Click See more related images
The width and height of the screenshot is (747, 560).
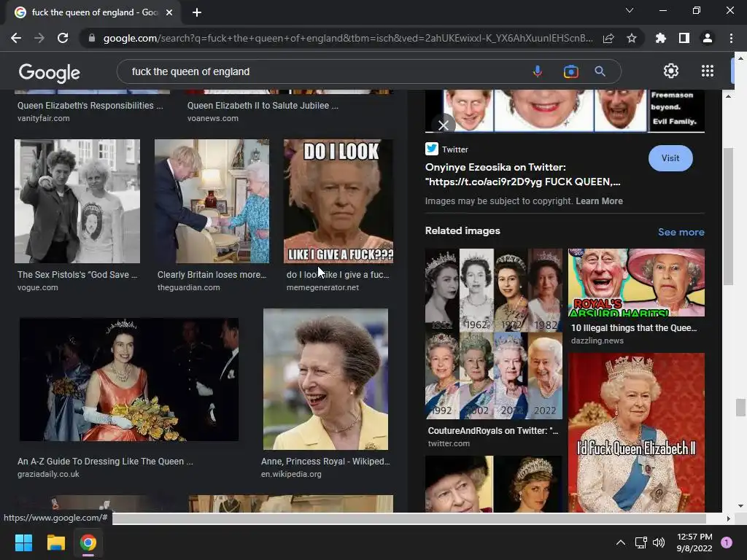[681, 232]
